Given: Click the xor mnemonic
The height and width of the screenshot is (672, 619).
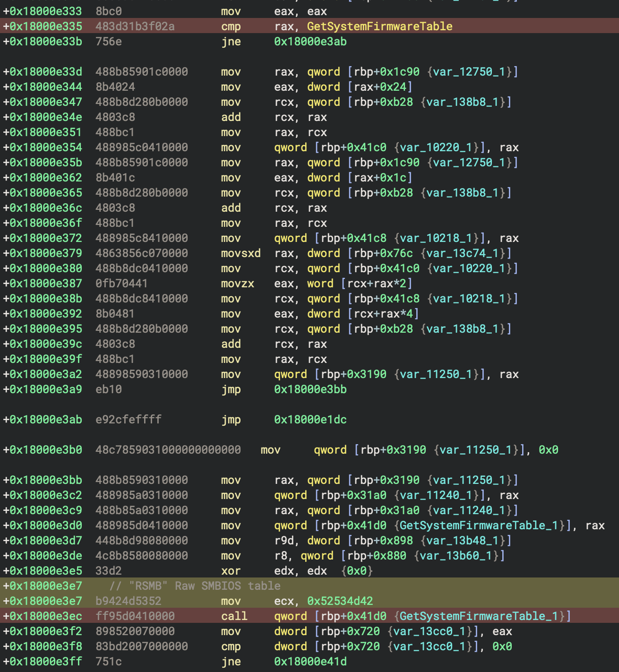Looking at the screenshot, I should click(231, 570).
